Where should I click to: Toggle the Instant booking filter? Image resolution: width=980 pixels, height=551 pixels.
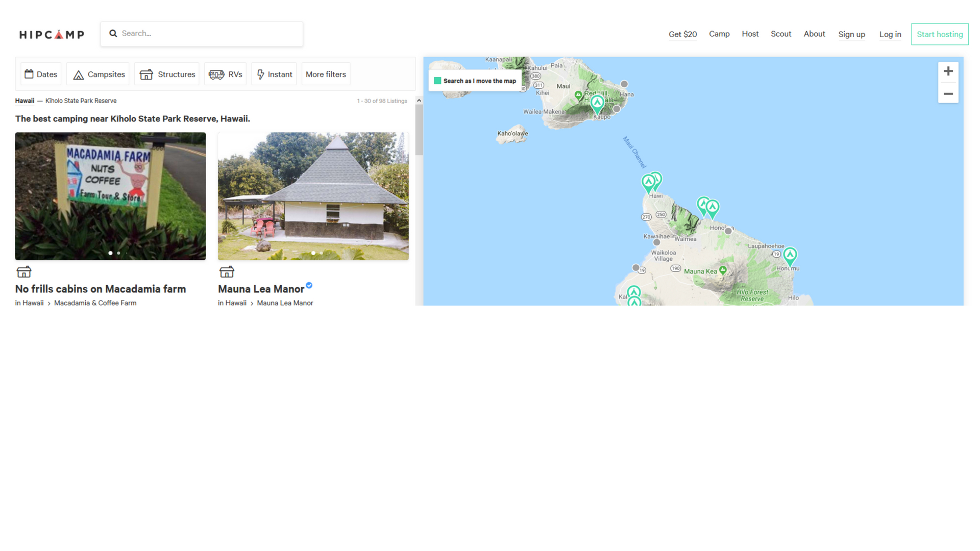(274, 74)
